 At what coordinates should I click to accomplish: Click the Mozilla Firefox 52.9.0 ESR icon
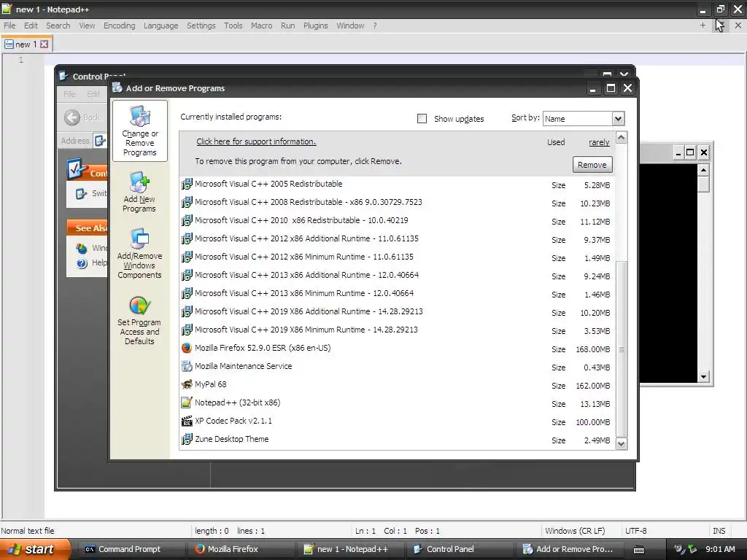click(x=187, y=348)
